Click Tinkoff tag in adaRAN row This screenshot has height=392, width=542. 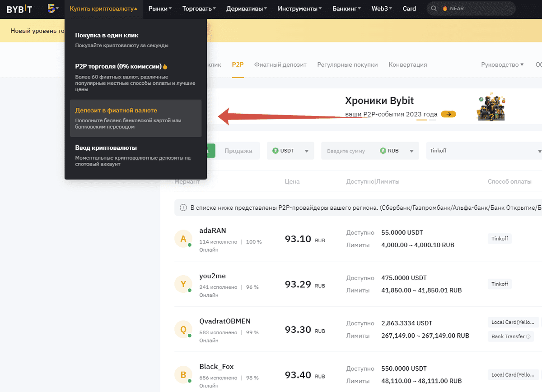point(500,239)
